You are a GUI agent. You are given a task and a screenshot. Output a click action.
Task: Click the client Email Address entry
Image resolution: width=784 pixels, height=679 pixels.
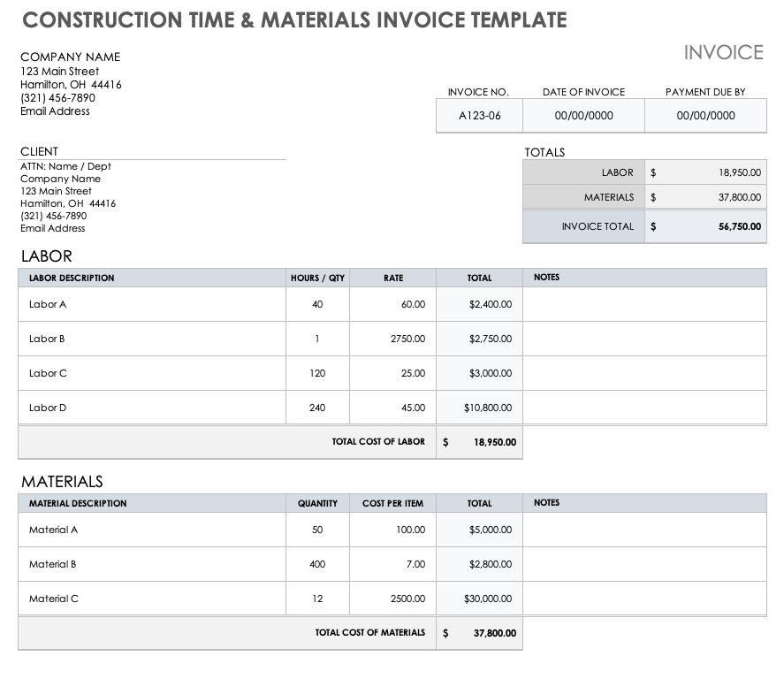pos(55,228)
